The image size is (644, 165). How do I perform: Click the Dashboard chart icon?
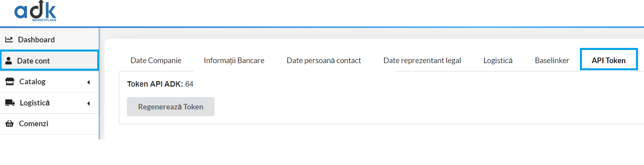tap(9, 40)
